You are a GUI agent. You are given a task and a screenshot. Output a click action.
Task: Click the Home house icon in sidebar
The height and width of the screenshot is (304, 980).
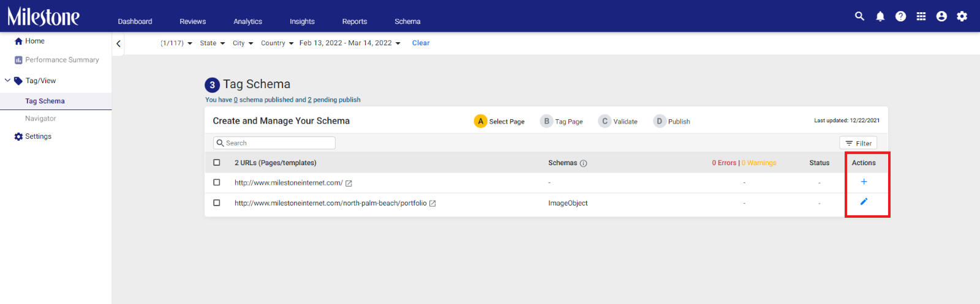pos(18,42)
